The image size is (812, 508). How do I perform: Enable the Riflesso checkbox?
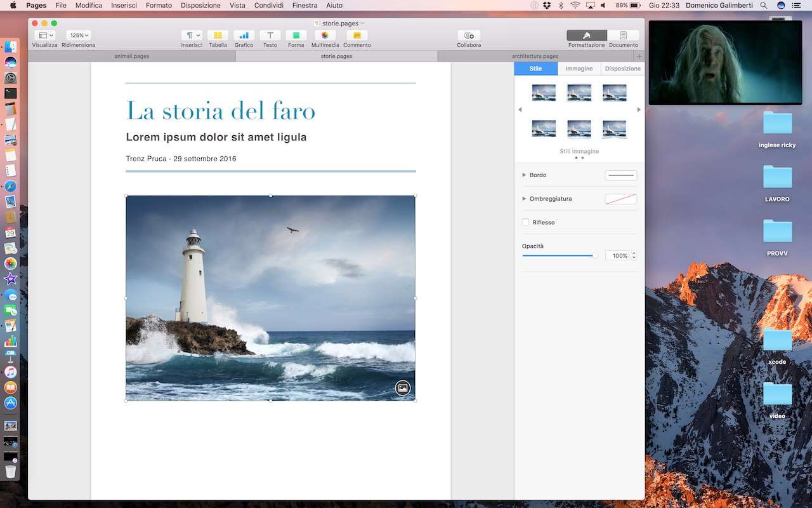(525, 222)
